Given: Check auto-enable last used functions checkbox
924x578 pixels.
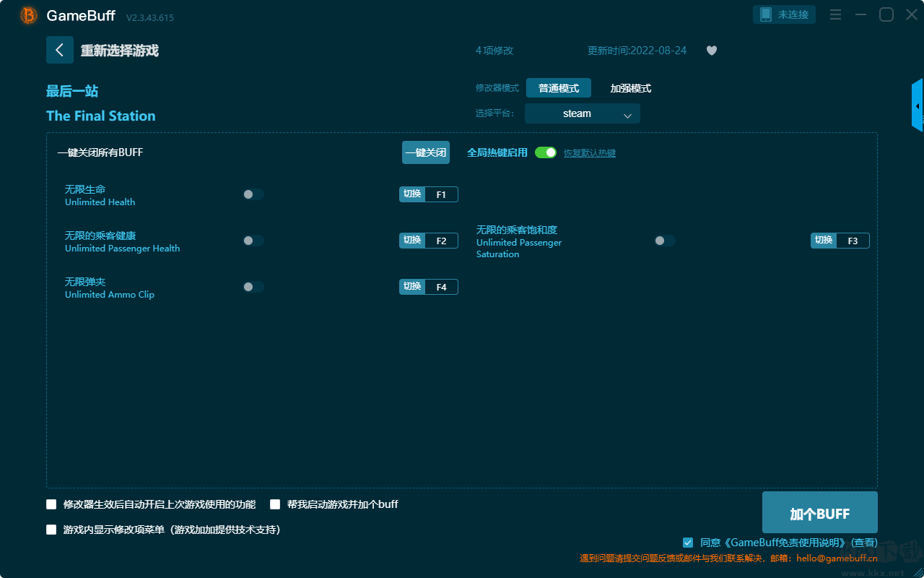Looking at the screenshot, I should click(51, 504).
